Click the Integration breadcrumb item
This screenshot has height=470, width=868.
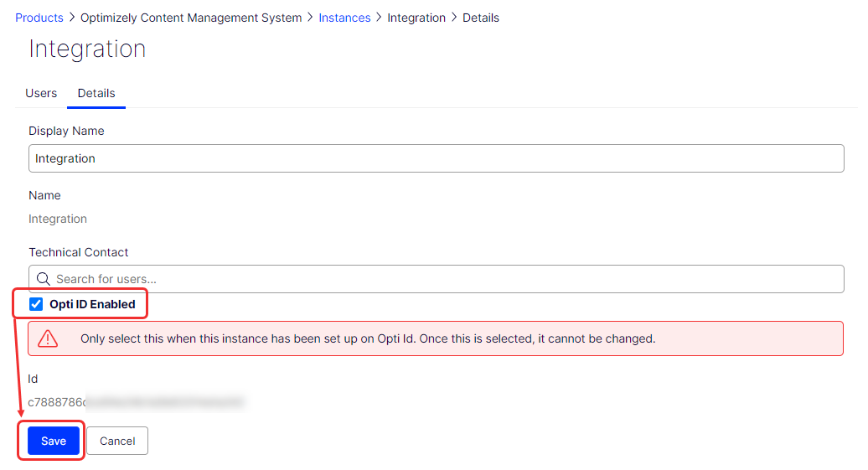416,18
